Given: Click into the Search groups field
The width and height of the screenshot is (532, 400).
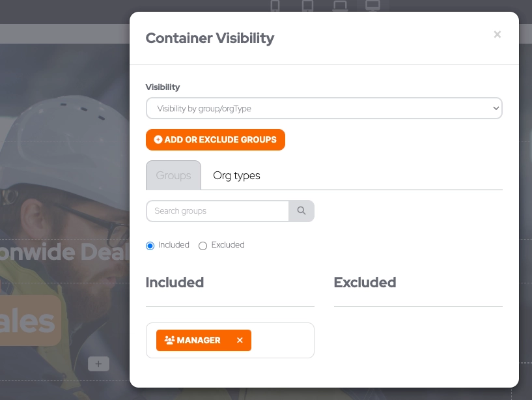Looking at the screenshot, I should coord(217,211).
